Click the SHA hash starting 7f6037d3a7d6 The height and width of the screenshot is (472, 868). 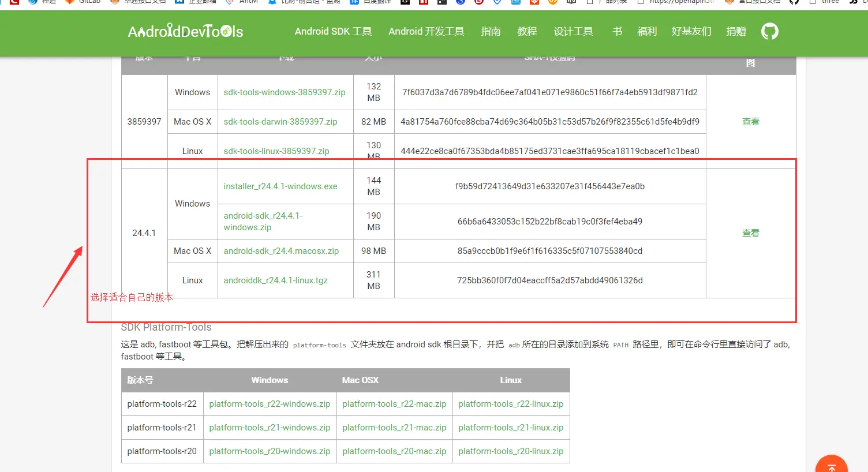pyautogui.click(x=550, y=92)
